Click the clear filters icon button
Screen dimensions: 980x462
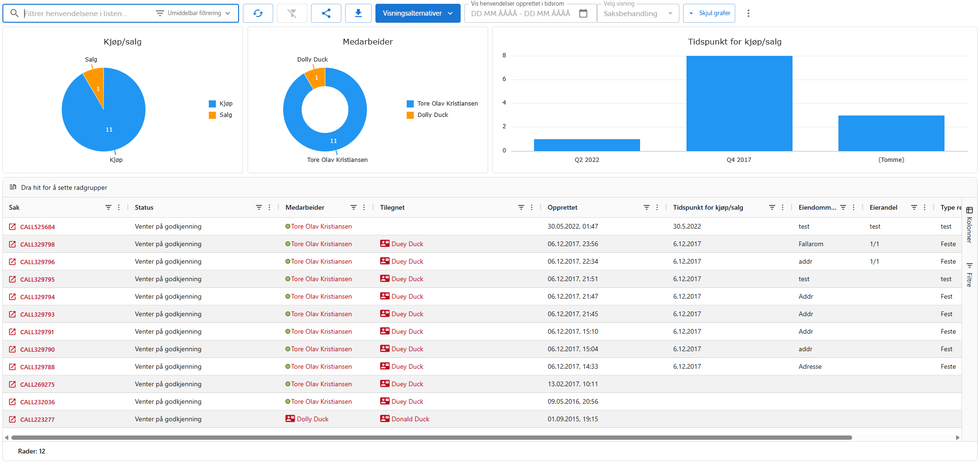pos(292,13)
